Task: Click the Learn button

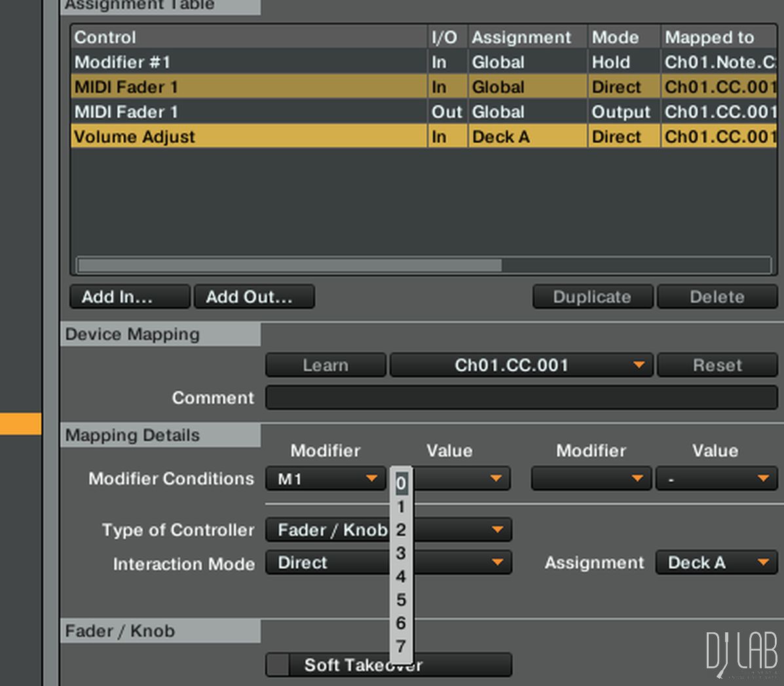Action: coord(326,365)
